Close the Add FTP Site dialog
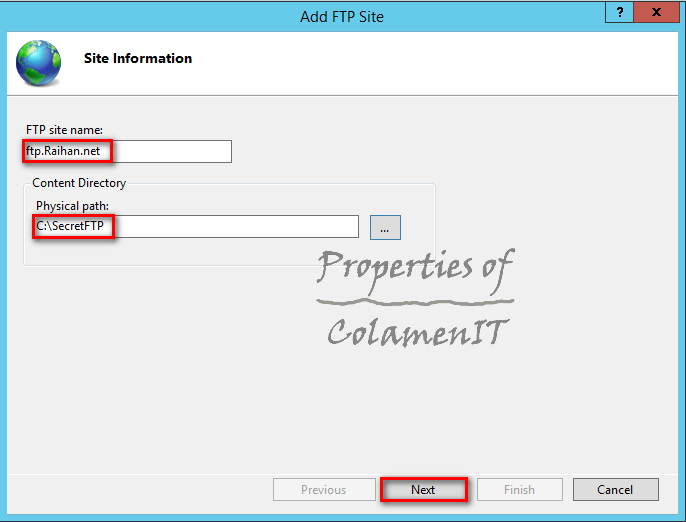Screen dimensions: 686x522 657,13
